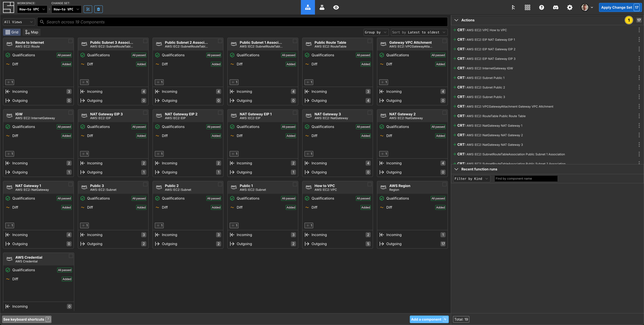This screenshot has height=325, width=644.
Task: Open Outgoing connections on How to VPC card
Action: click(338, 244)
